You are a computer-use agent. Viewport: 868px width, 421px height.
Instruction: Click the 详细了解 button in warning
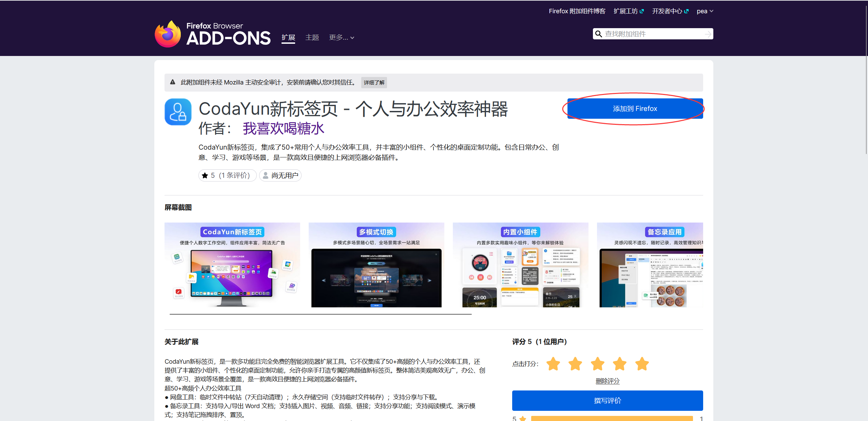coord(374,82)
